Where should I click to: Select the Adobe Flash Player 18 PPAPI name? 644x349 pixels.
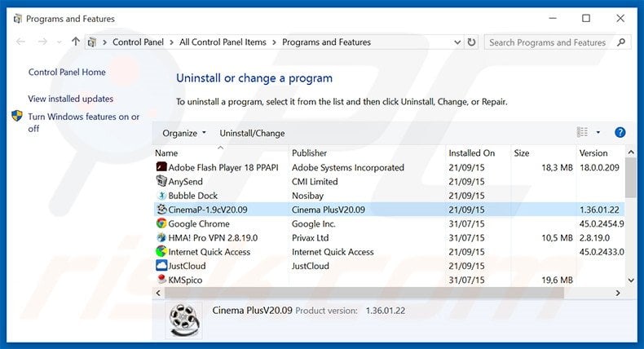coord(223,167)
